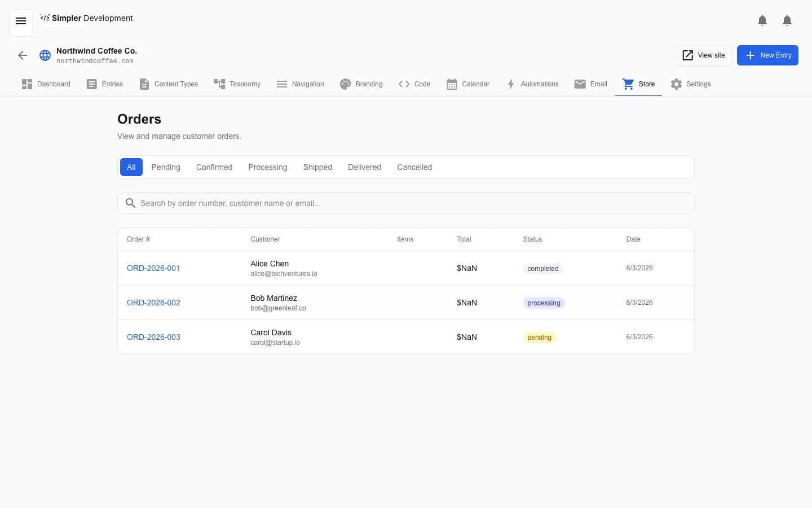Open order ORD-2026-003
This screenshot has height=508, width=812.
[153, 337]
